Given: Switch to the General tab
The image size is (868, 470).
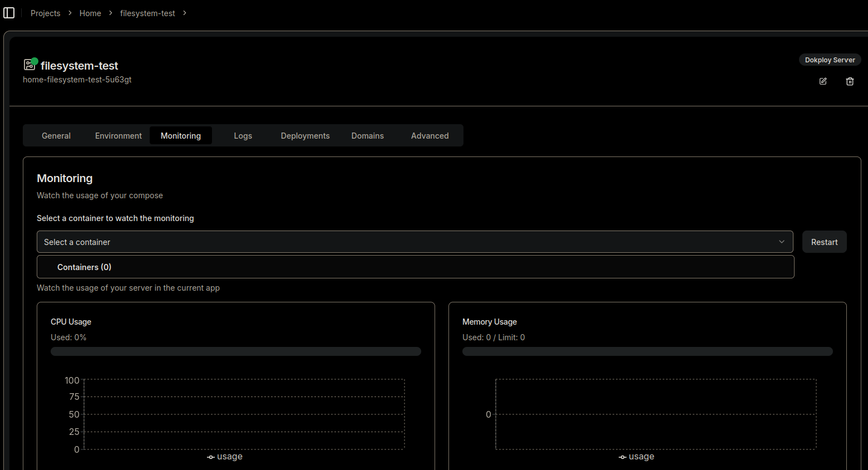Looking at the screenshot, I should [56, 135].
